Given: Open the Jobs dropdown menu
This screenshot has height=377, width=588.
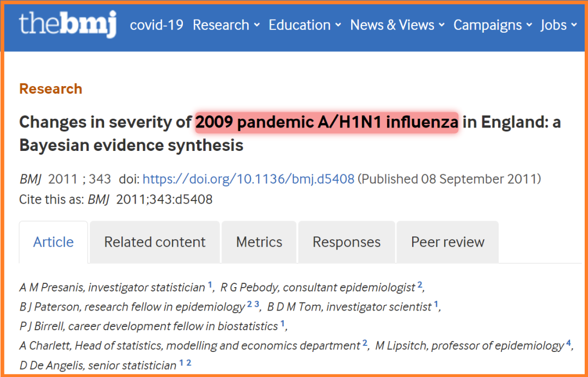Looking at the screenshot, I should pyautogui.click(x=559, y=25).
